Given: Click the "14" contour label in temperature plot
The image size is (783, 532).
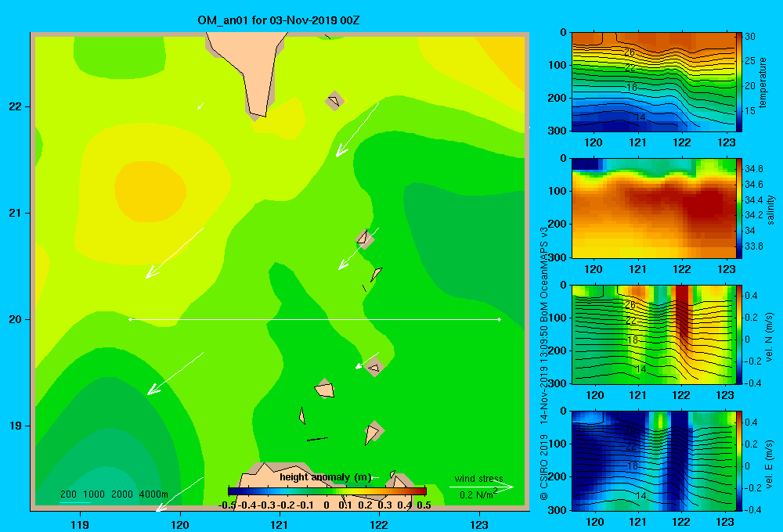Looking at the screenshot, I should coord(640,117).
